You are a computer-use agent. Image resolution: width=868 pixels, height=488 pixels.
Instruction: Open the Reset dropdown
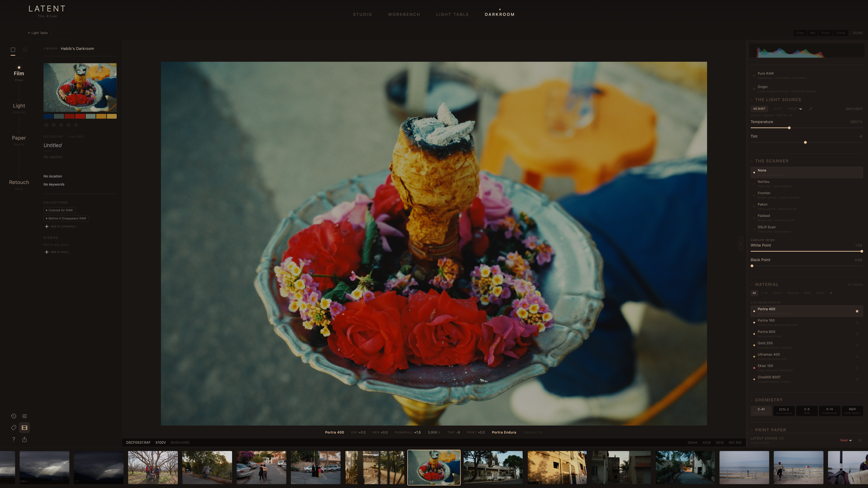pos(846,440)
